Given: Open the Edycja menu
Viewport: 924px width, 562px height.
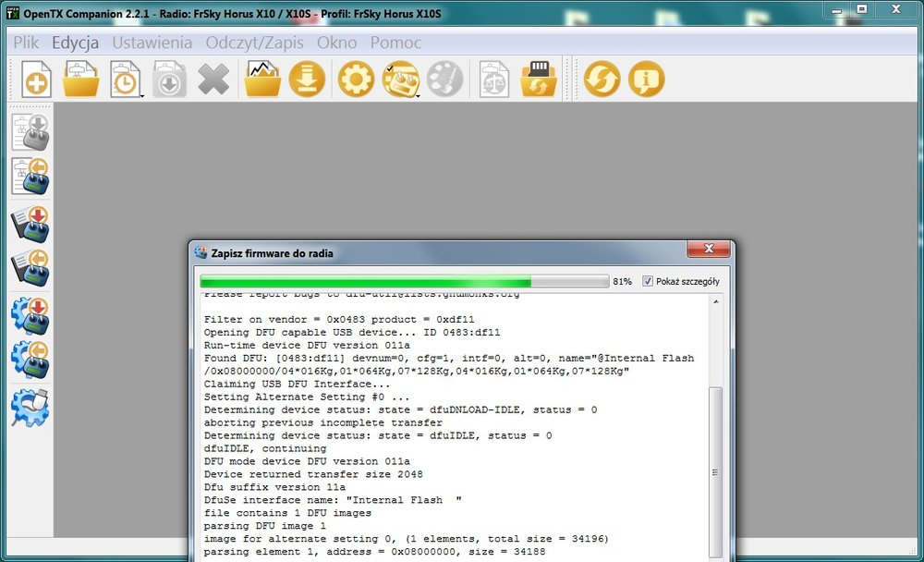Looking at the screenshot, I should [75, 43].
